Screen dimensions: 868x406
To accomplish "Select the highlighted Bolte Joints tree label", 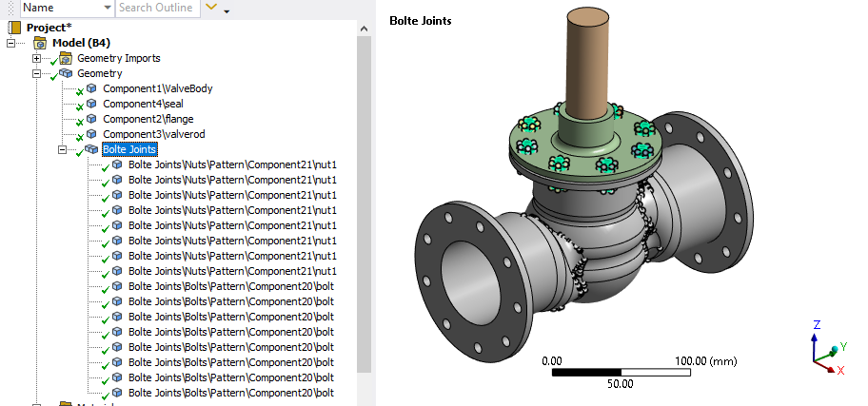I will point(129,149).
